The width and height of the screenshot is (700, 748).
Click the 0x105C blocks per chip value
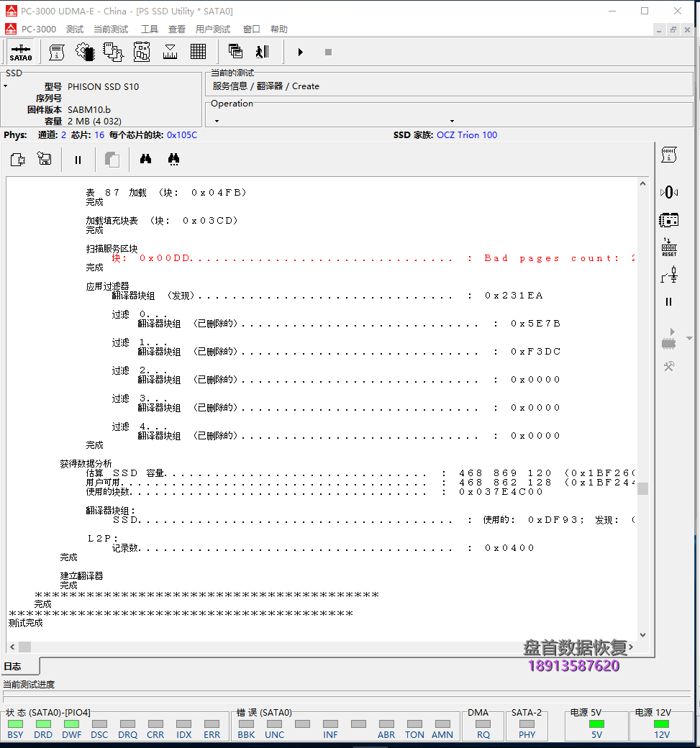[x=182, y=135]
